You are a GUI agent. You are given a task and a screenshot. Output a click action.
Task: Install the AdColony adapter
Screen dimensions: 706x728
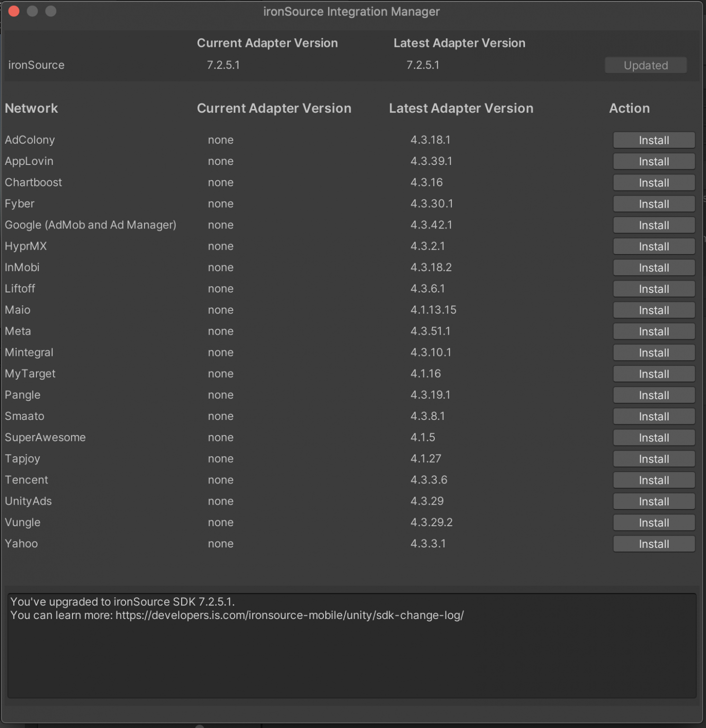653,140
